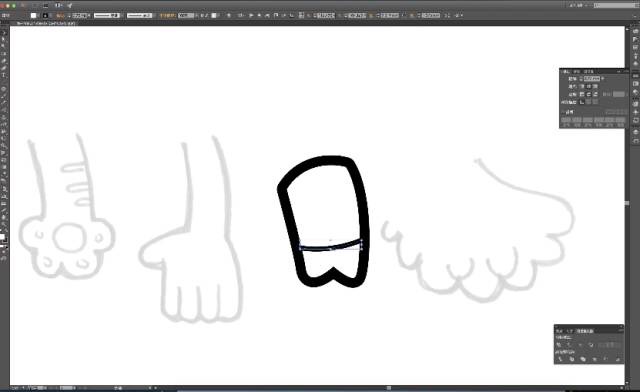This screenshot has width=640, height=392.
Task: Click the Fill color box at toolbar bottom
Action: coord(2,237)
